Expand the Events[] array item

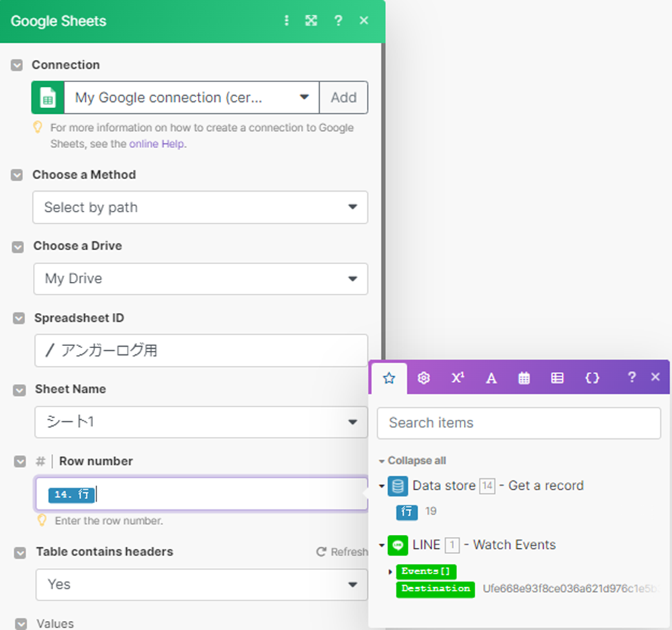(x=390, y=571)
